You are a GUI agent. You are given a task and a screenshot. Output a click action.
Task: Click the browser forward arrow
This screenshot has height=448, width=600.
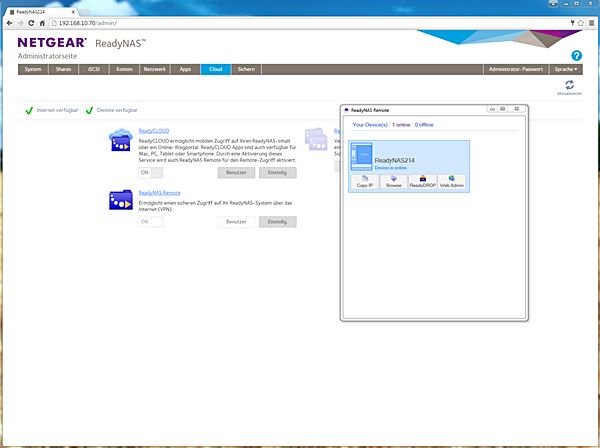(20, 23)
